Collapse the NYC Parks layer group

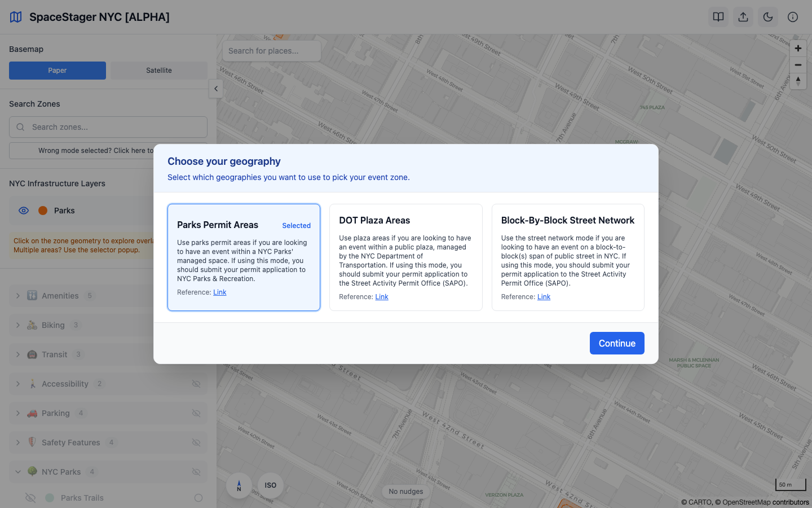coord(17,472)
